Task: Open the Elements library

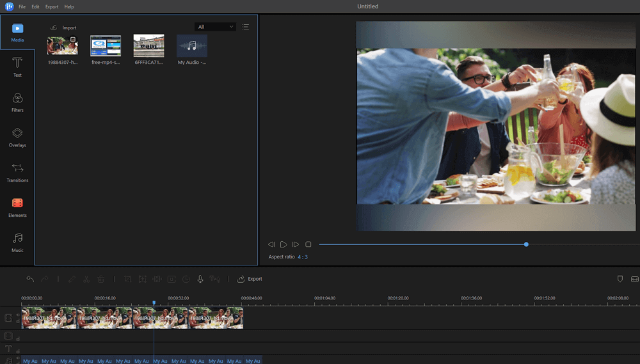Action: (17, 207)
